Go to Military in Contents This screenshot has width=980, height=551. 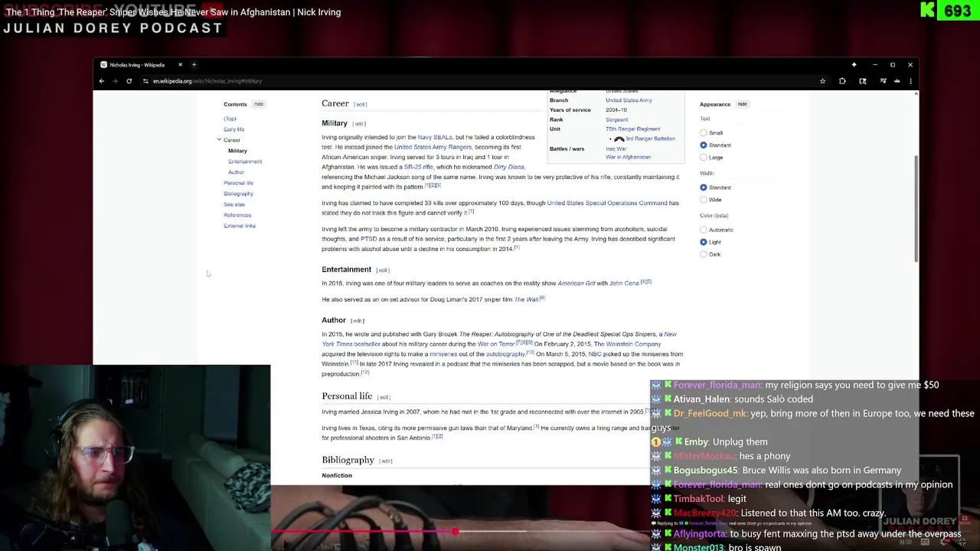point(237,151)
